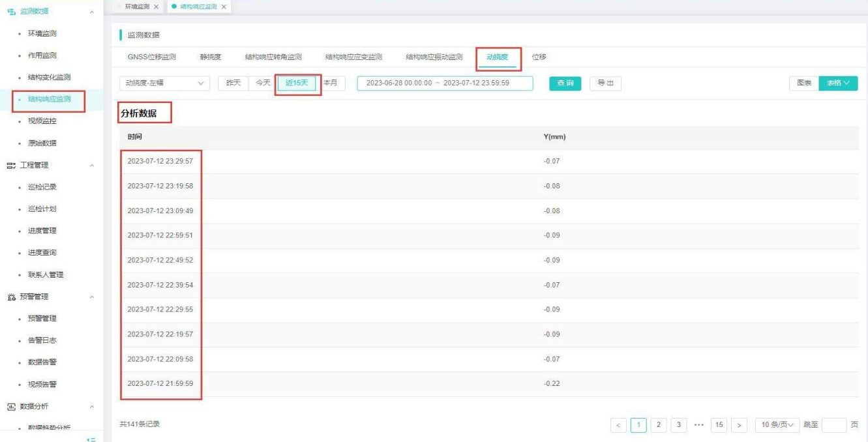Screen dimensions: 868x442
Task: Click the 导出 export button
Action: 605,83
